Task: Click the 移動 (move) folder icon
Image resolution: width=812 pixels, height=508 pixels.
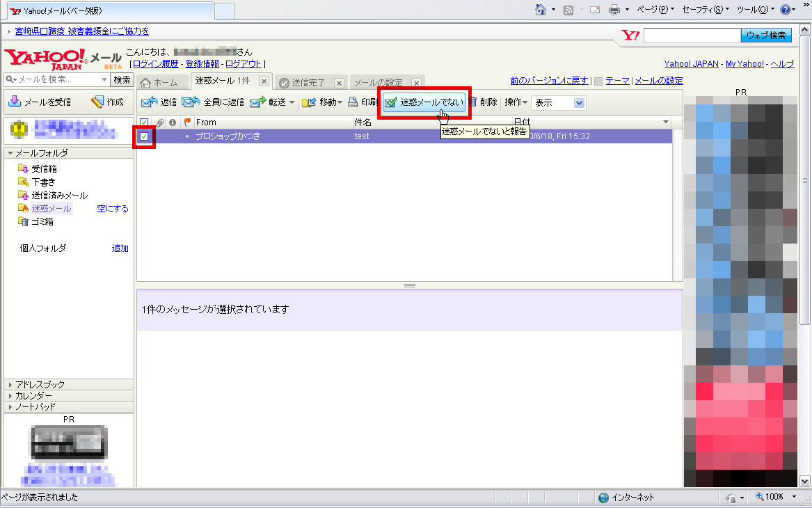Action: click(x=309, y=102)
